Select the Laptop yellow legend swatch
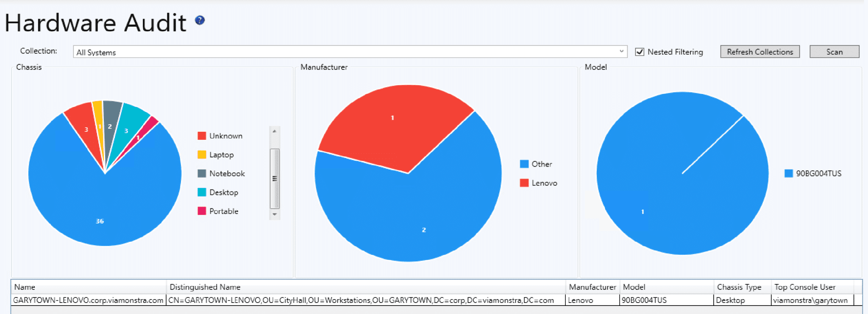Viewport: 868px width, 314px height. [202, 154]
